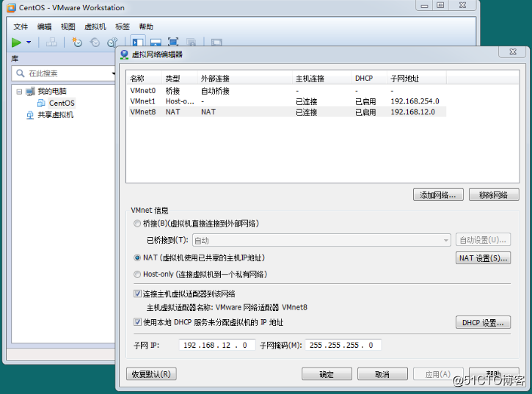Open the 编辑 menu
This screenshot has width=532, height=394.
tap(45, 27)
